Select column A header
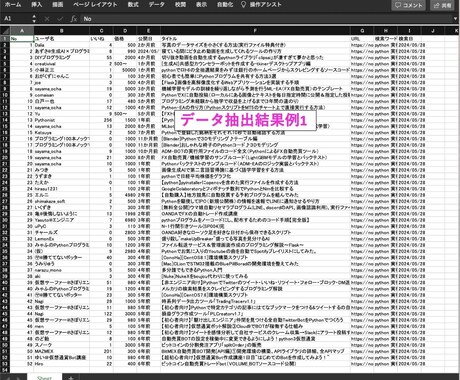Viewport: 460px width, 380px height. tap(22, 31)
